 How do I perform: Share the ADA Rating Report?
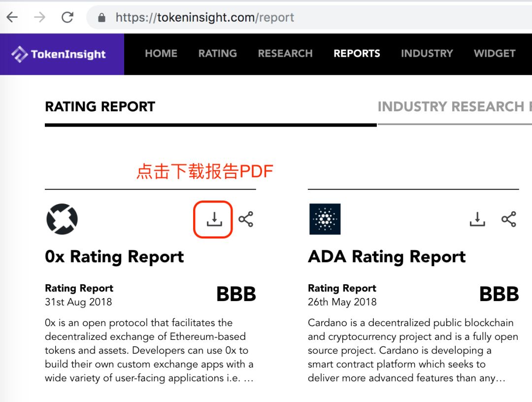tap(508, 219)
